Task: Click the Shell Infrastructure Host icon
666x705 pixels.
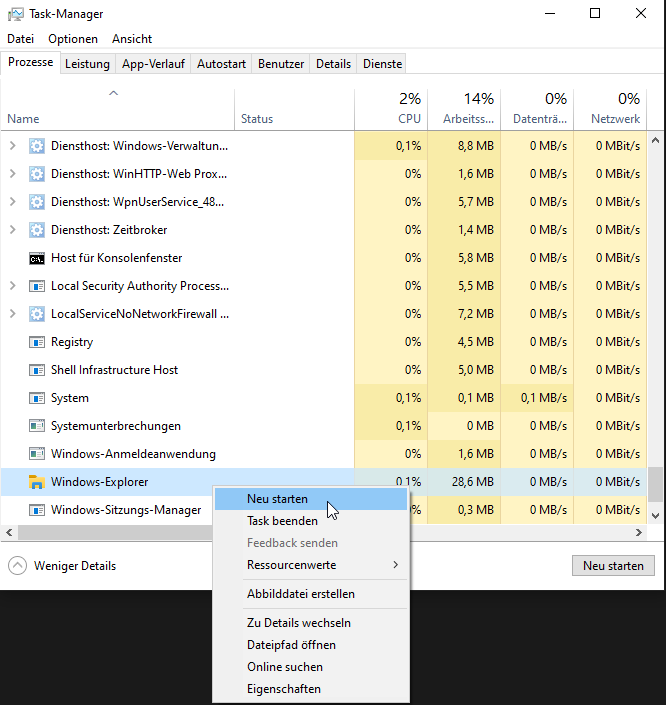Action: (37, 370)
